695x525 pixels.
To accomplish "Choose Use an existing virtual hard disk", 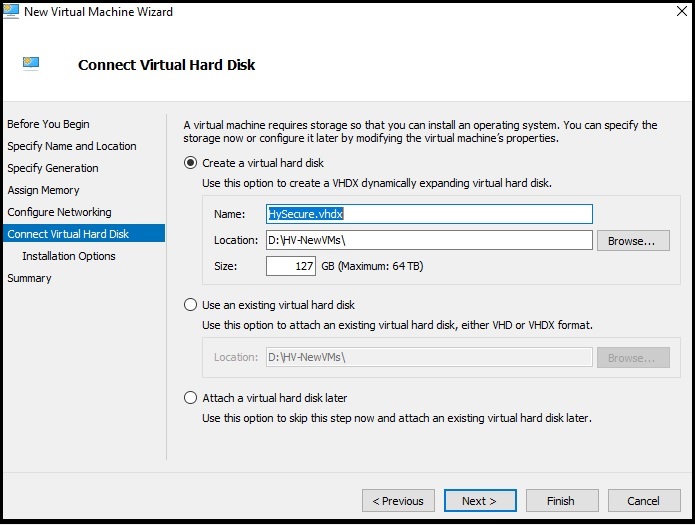I will coord(191,305).
